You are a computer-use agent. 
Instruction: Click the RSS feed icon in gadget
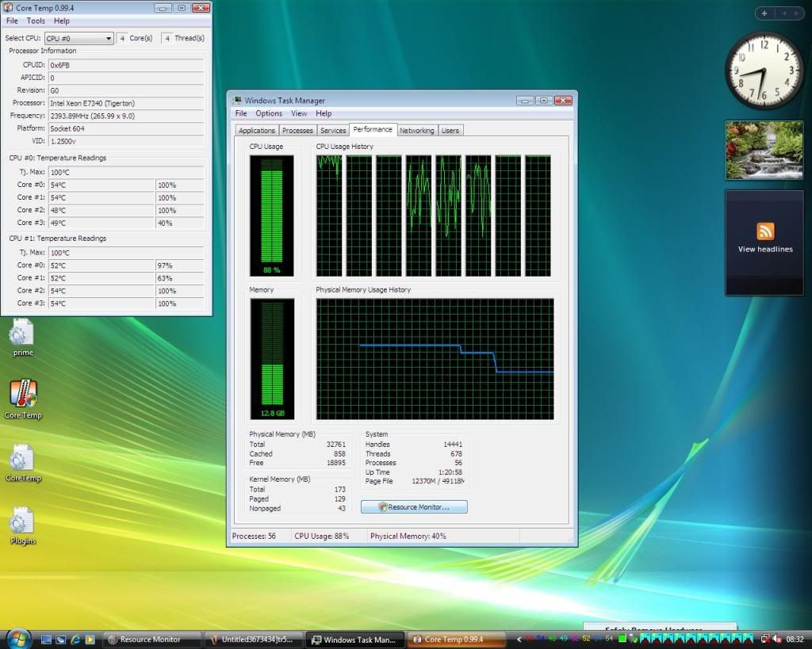click(765, 231)
